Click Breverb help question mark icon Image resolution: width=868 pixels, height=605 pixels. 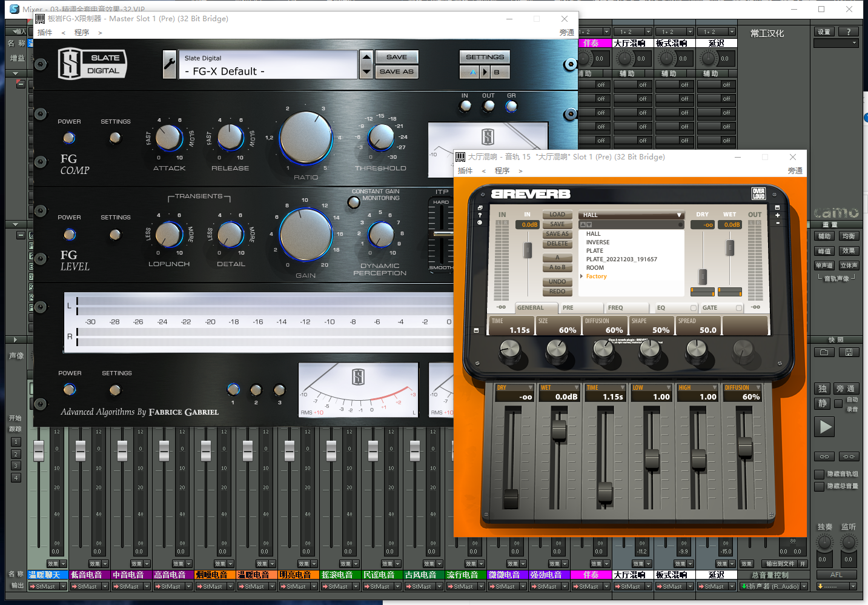tap(480, 215)
